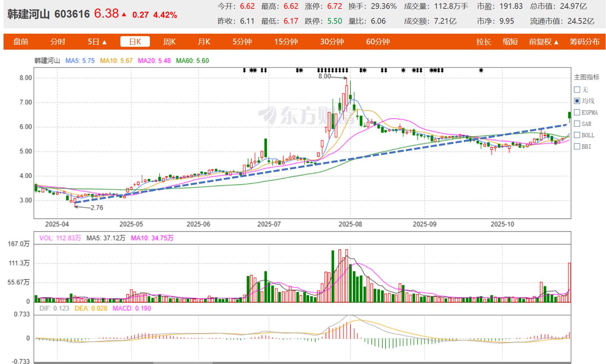The height and width of the screenshot is (364, 606).
Task: Show the 30分钟 candlestick chart
Action: tap(332, 42)
